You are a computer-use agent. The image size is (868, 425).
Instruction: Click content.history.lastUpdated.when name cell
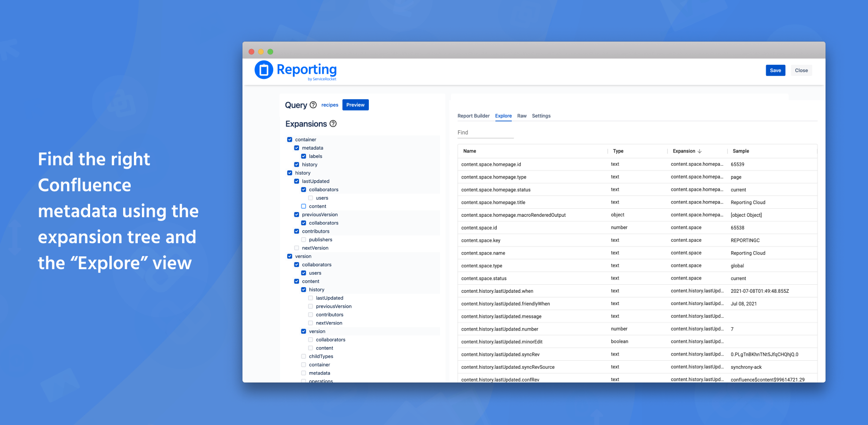click(x=497, y=291)
